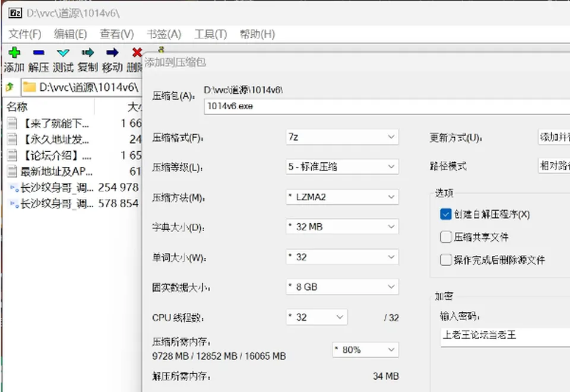570x392 pixels.
Task: Click the 34 MB decompression memory value
Action: (386, 376)
